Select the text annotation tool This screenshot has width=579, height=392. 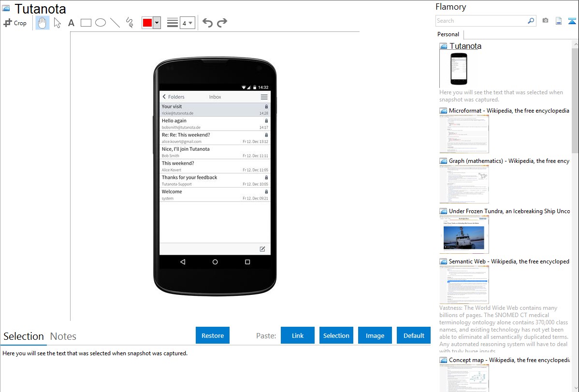coord(71,23)
